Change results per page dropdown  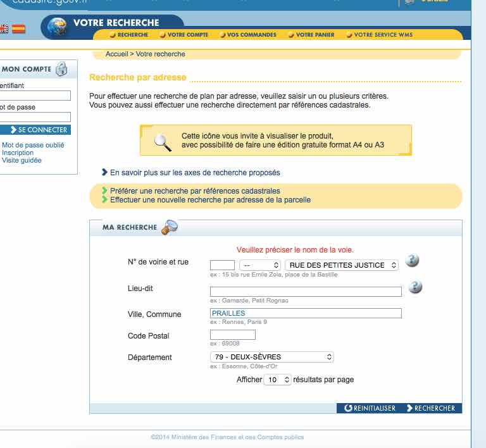click(277, 380)
